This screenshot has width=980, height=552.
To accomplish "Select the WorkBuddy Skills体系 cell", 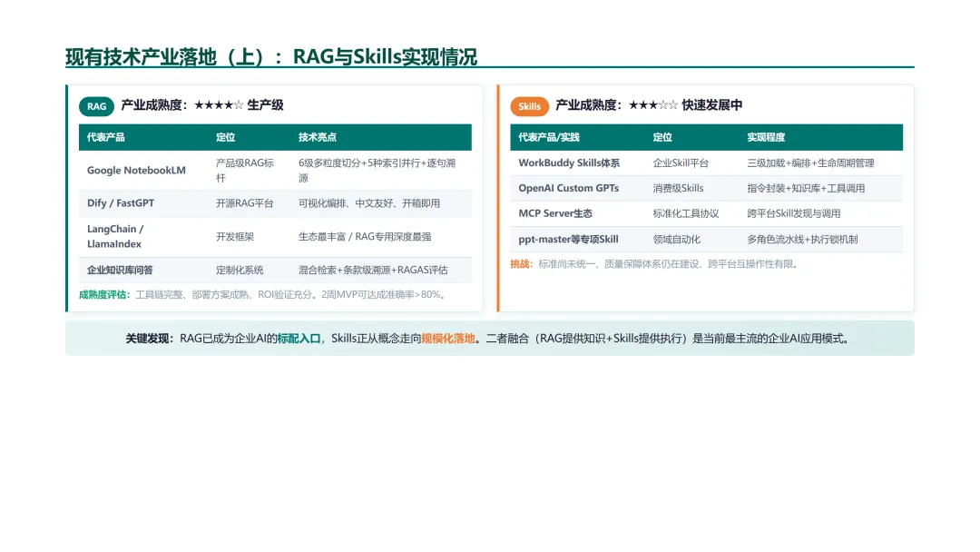I will coord(569,163).
